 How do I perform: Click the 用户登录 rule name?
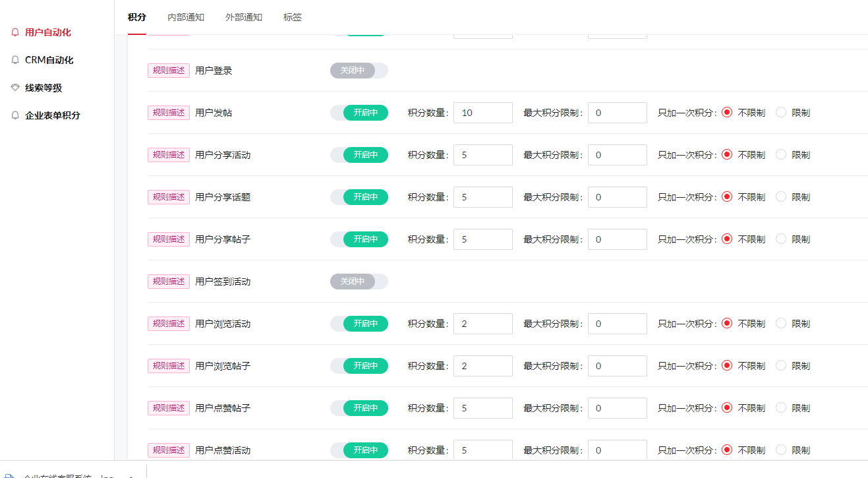214,71
